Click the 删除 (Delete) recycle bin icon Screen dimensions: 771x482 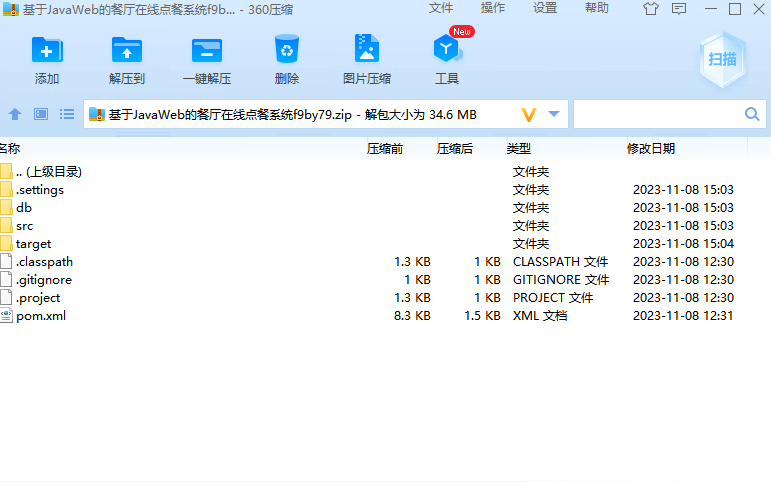pos(287,49)
